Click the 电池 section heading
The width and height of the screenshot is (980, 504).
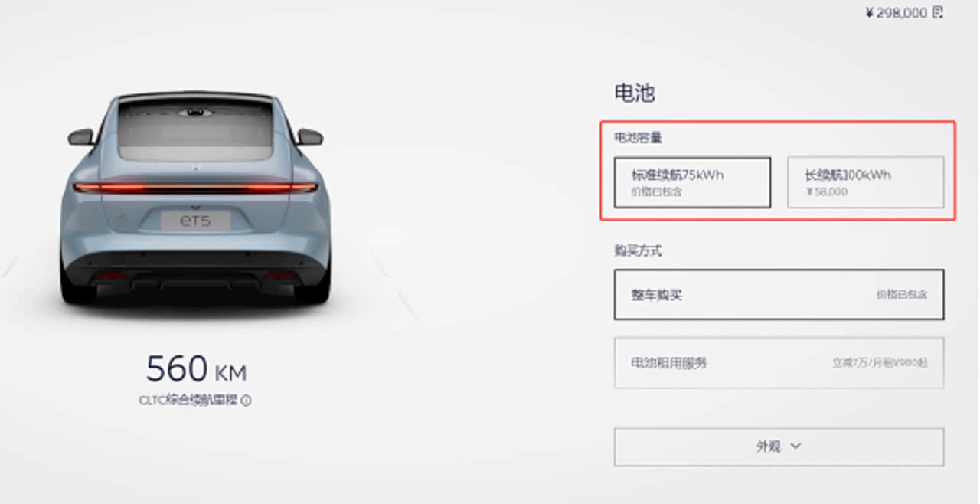pyautogui.click(x=635, y=93)
